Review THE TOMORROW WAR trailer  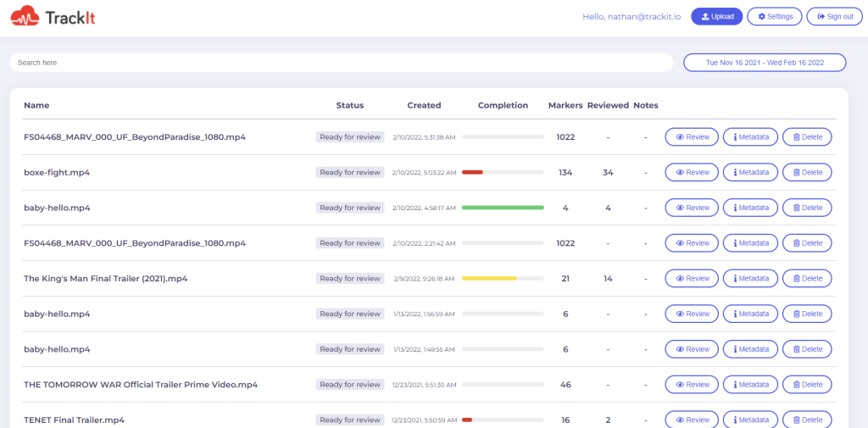pyautogui.click(x=692, y=384)
